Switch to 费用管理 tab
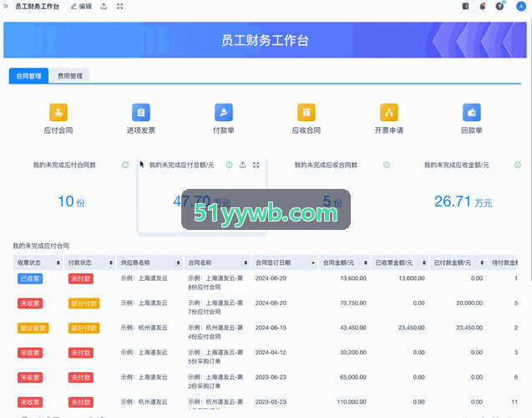This screenshot has width=532, height=418. [x=70, y=76]
